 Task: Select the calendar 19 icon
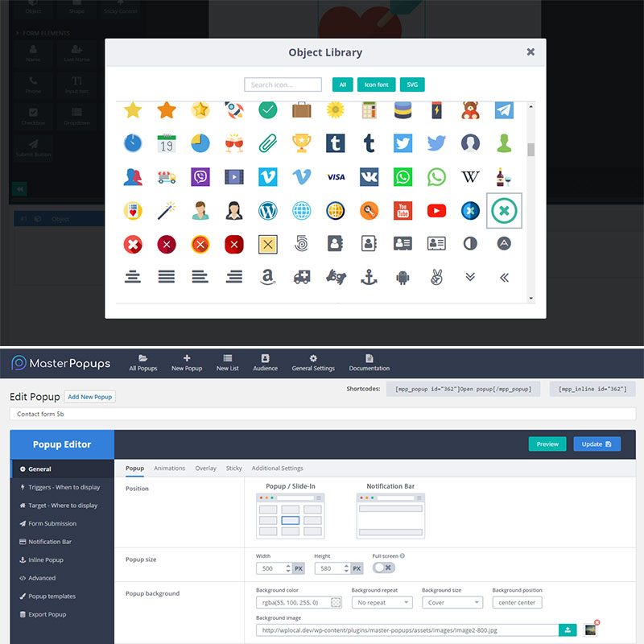coord(167,143)
